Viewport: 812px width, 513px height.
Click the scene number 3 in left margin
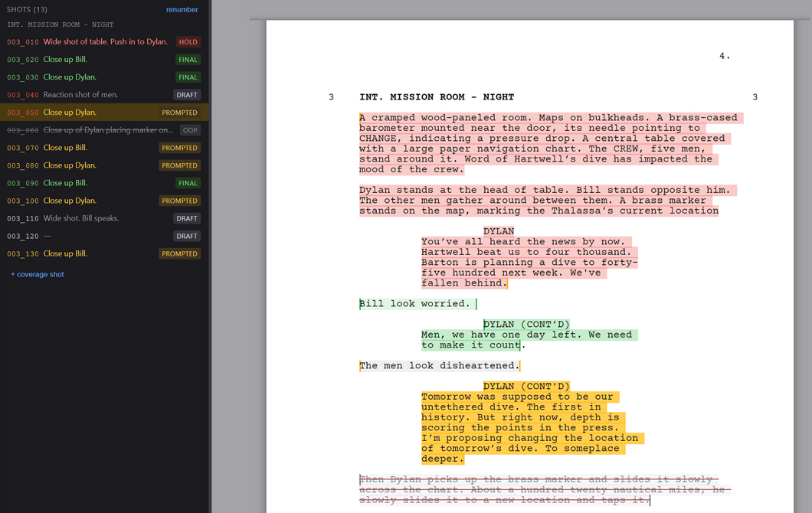331,96
